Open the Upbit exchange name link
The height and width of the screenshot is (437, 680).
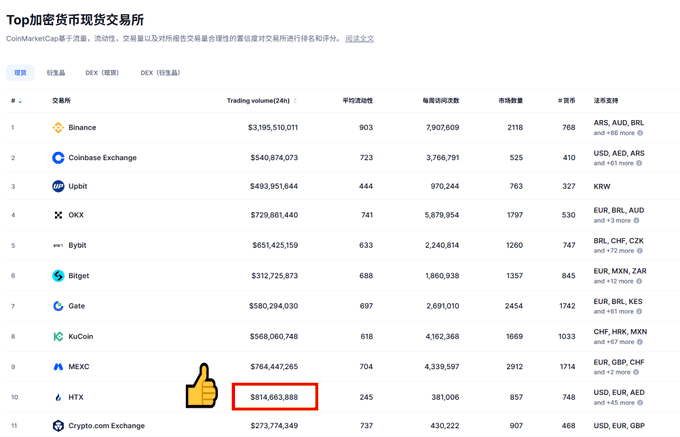pos(78,186)
